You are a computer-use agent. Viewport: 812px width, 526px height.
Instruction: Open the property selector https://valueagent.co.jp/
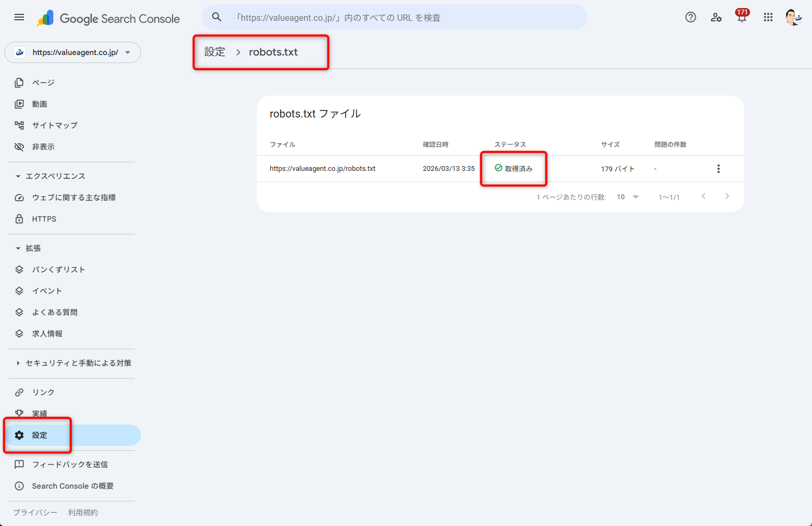click(73, 52)
